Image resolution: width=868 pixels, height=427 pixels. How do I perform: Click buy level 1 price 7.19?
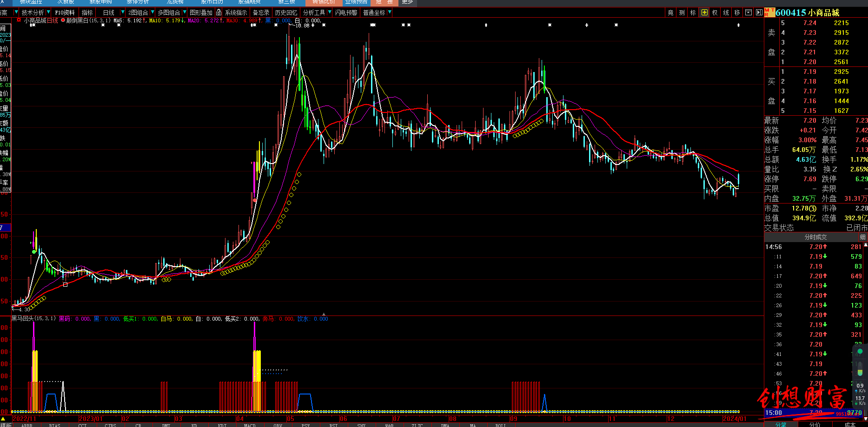click(810, 72)
